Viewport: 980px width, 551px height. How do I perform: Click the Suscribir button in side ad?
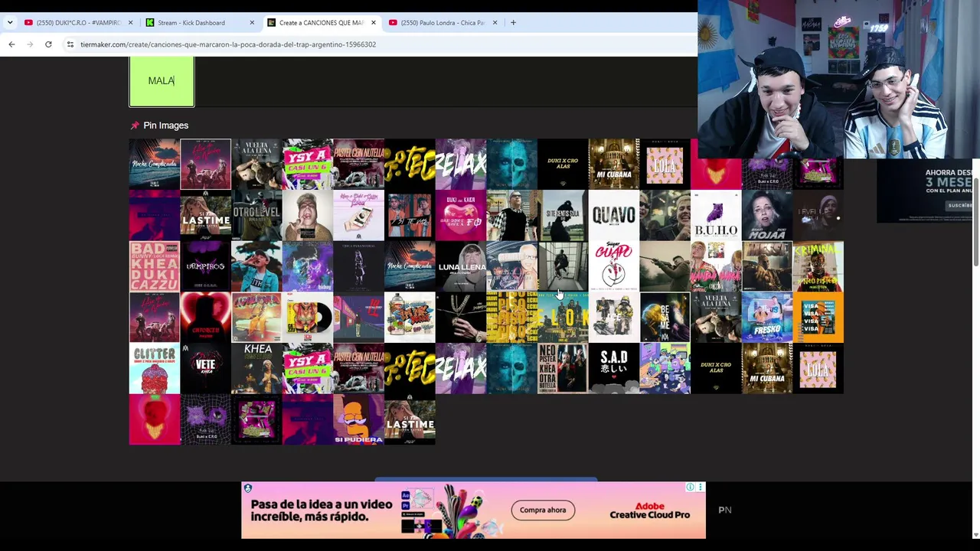959,205
